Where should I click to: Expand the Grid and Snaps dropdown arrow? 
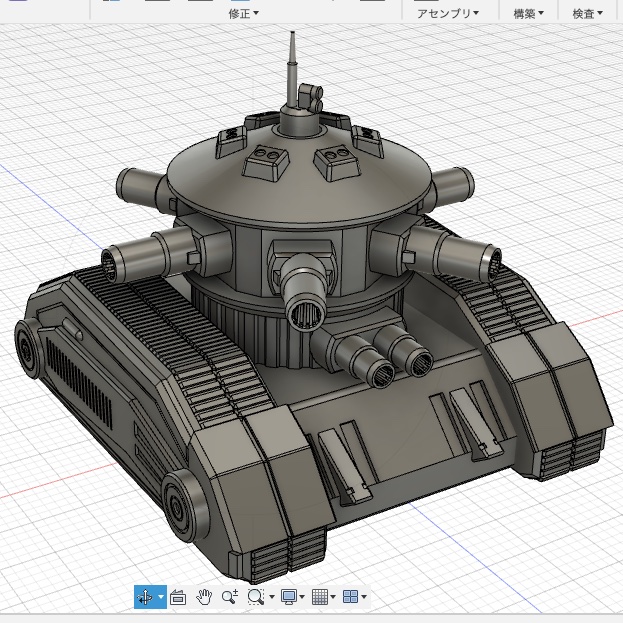pyautogui.click(x=333, y=596)
